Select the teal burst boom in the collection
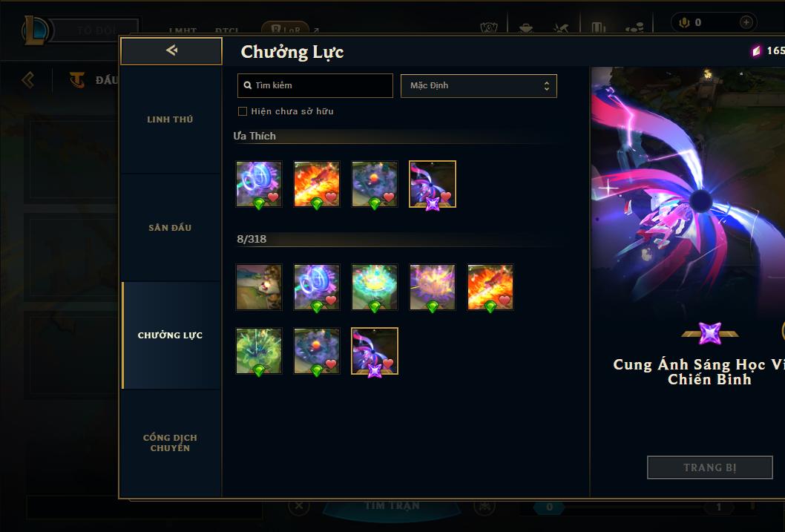The width and height of the screenshot is (785, 532). coord(375,287)
